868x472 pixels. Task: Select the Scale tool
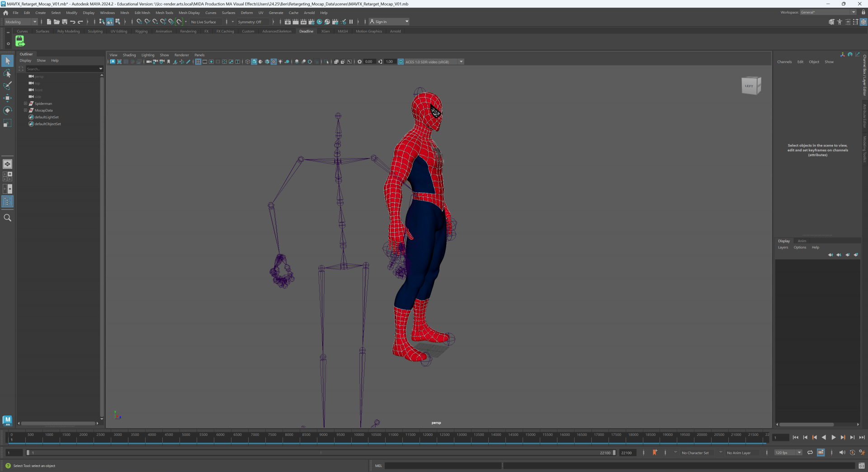7,123
